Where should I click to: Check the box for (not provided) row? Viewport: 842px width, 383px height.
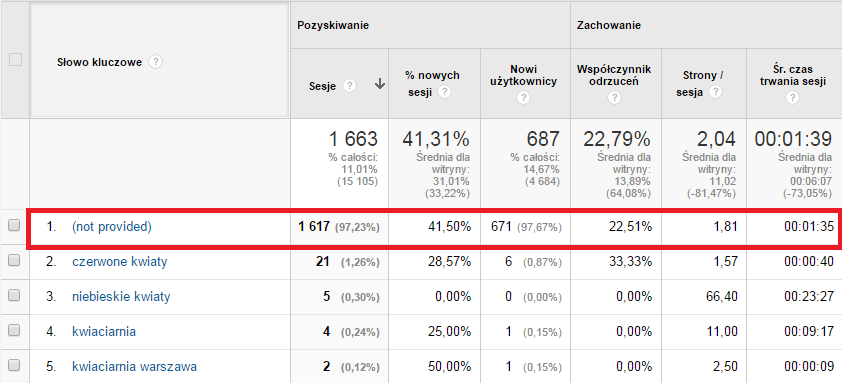click(14, 226)
